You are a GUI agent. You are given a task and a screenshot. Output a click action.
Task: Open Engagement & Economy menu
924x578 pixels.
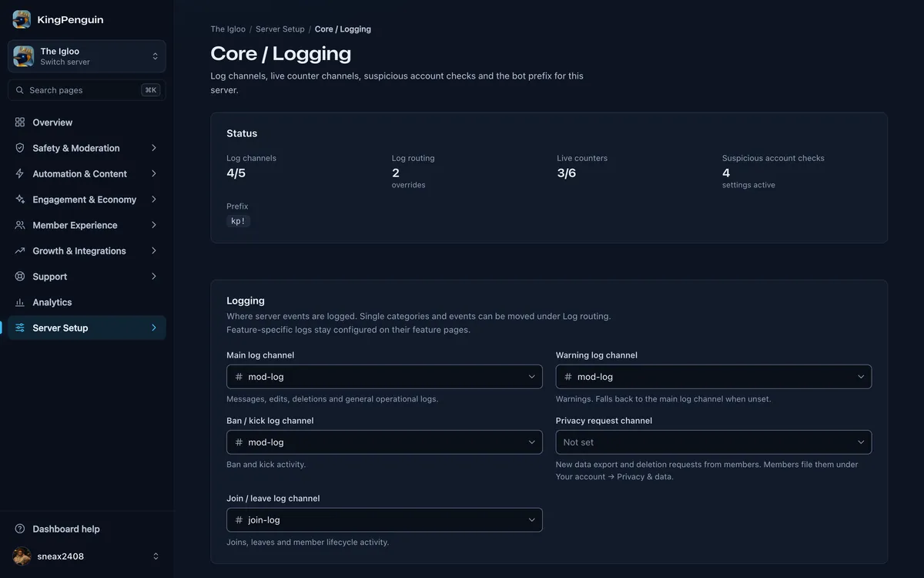[x=86, y=200]
